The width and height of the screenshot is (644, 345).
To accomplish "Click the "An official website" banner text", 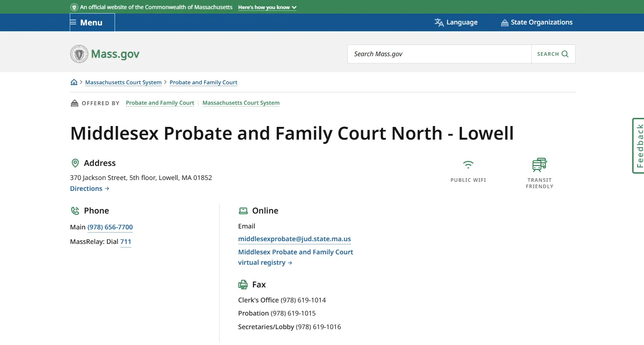I will [x=156, y=7].
